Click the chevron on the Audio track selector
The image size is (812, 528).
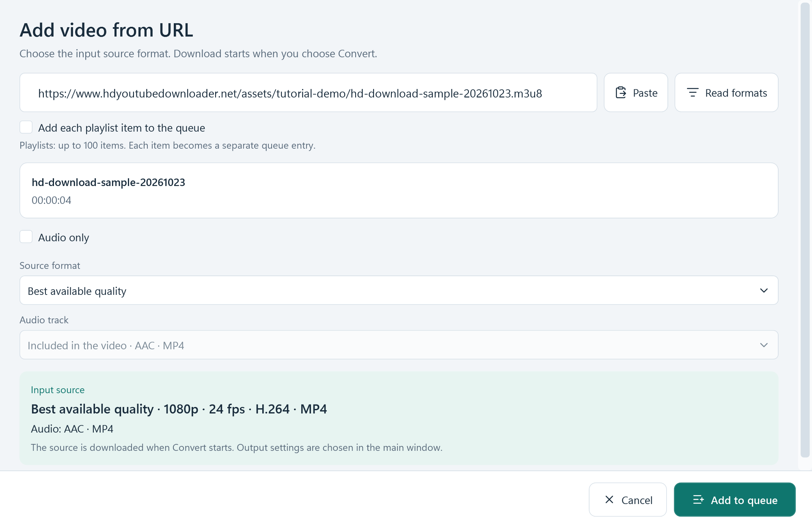(x=764, y=345)
